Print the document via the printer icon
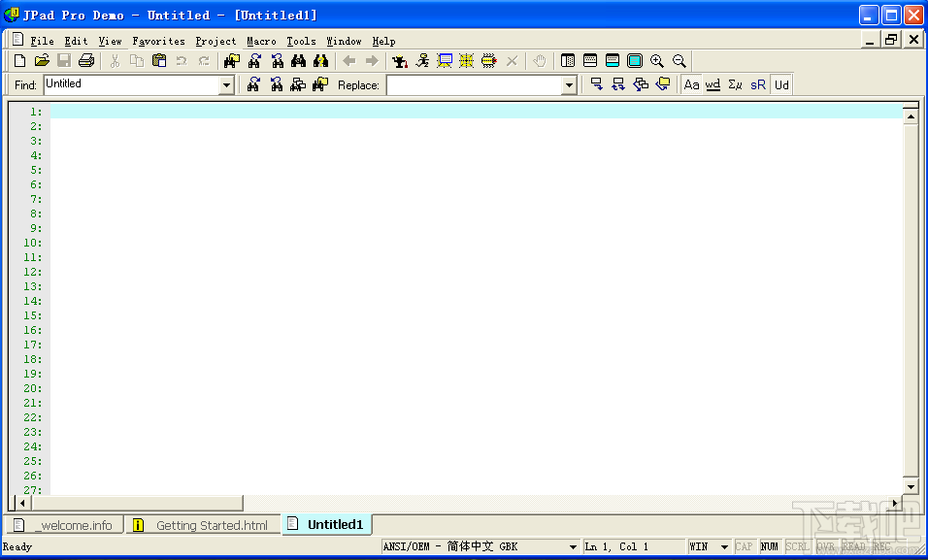Image resolution: width=928 pixels, height=560 pixels. coord(86,61)
